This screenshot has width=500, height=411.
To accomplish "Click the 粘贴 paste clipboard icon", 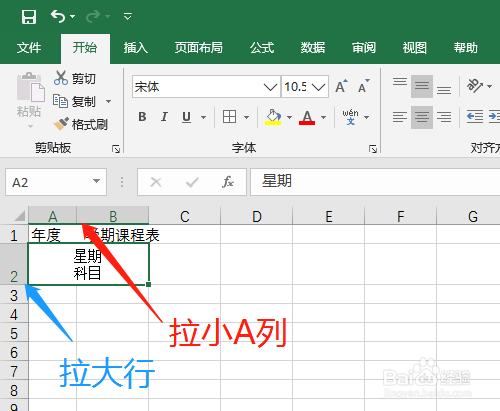I will pyautogui.click(x=30, y=87).
